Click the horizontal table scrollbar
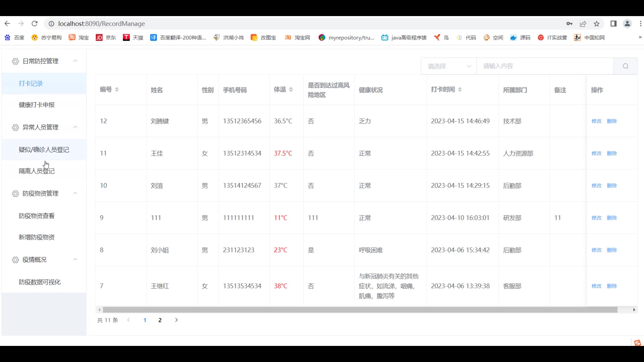 [x=360, y=310]
